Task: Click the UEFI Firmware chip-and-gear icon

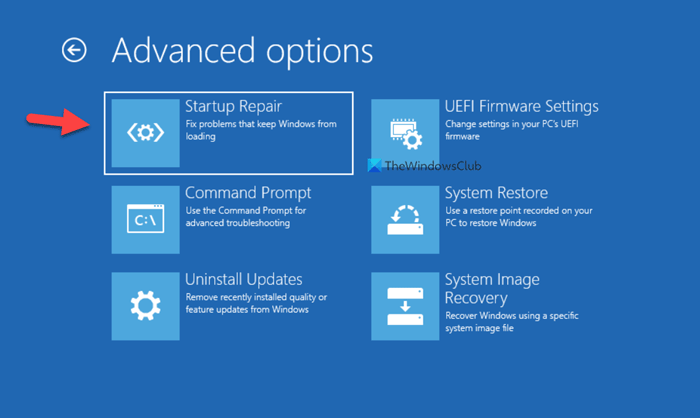Action: coord(405,133)
